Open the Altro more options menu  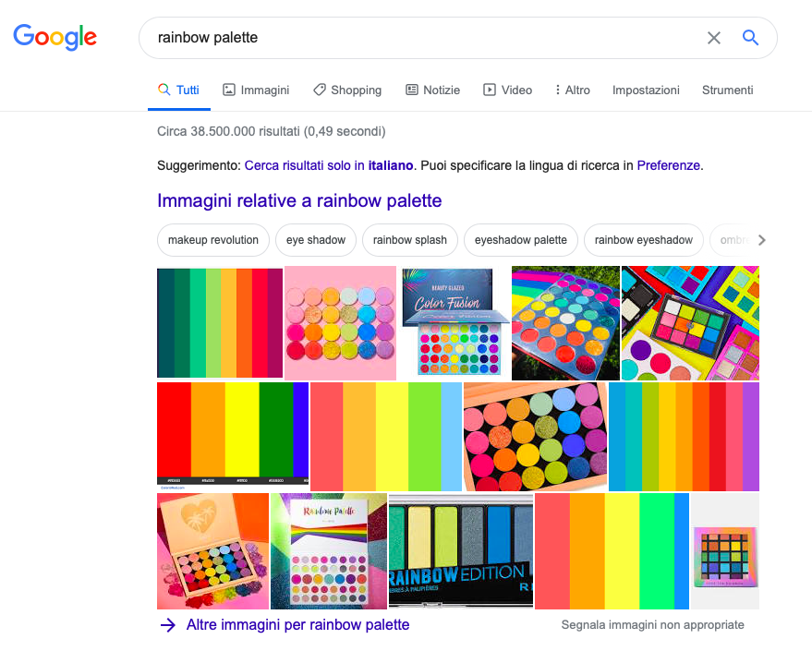click(x=572, y=90)
